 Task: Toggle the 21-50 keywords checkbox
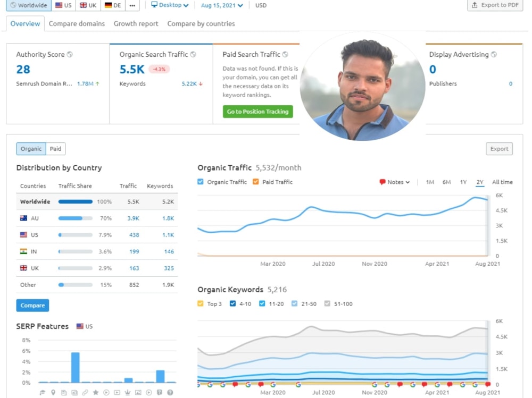click(x=295, y=303)
